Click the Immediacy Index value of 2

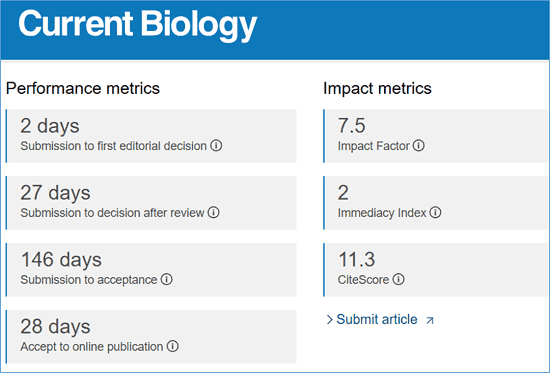(343, 193)
